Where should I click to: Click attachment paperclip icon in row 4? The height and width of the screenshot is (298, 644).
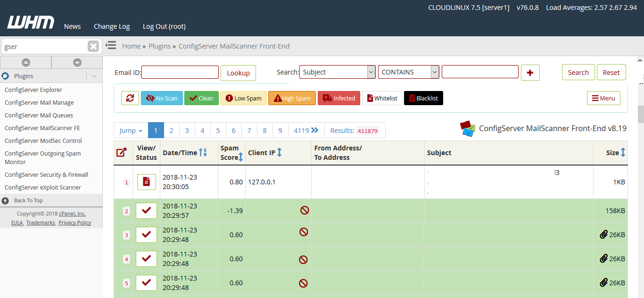[603, 258]
